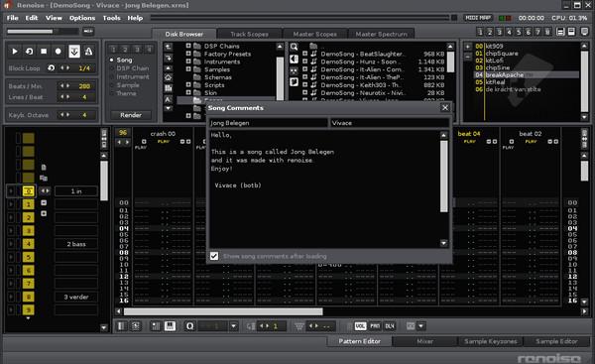The height and width of the screenshot is (364, 595).
Task: Open dropdown at right of pattern toolbar
Action: pos(420,326)
